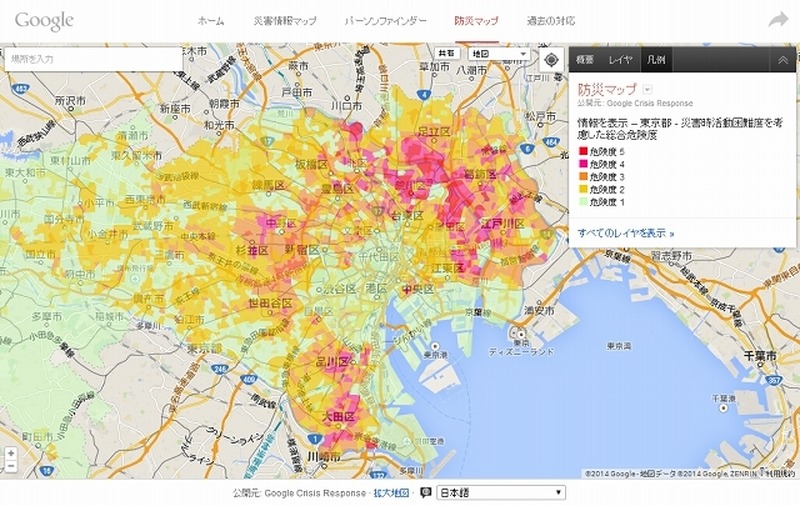Image resolution: width=800 pixels, height=506 pixels.
Task: Open the 日本語 language selector
Action: (x=501, y=493)
